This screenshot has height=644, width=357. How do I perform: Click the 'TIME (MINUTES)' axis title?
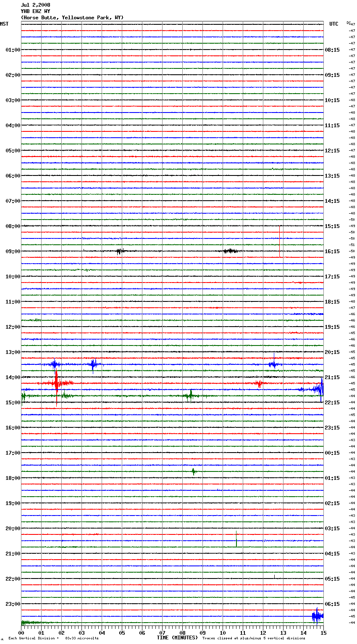click(x=177, y=638)
